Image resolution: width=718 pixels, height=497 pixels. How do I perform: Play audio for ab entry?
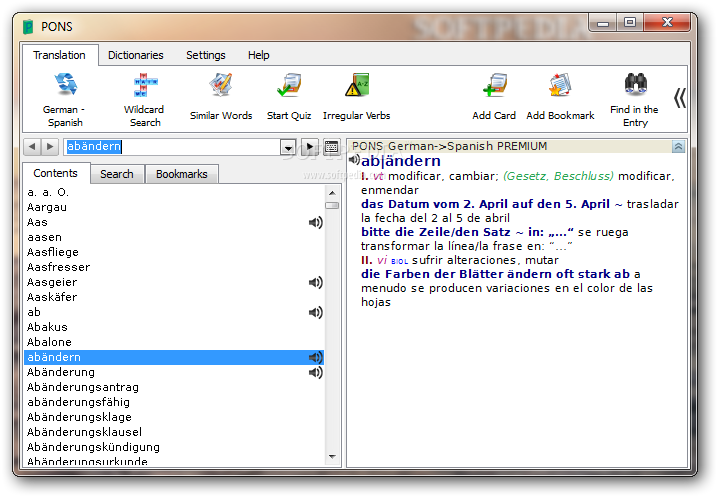click(x=315, y=312)
